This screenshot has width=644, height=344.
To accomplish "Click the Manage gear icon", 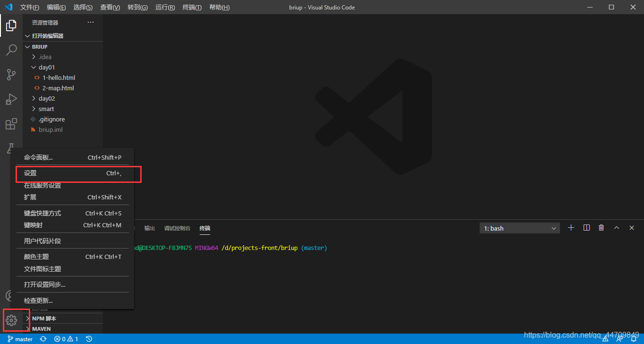I will (x=11, y=320).
